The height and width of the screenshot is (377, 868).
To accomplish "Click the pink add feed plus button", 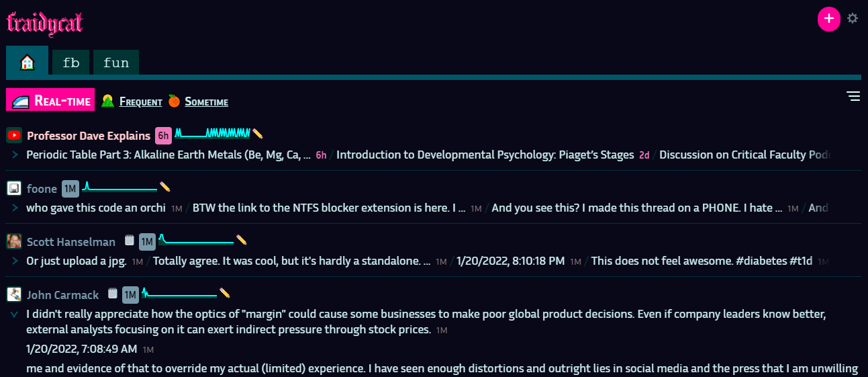I will 828,19.
